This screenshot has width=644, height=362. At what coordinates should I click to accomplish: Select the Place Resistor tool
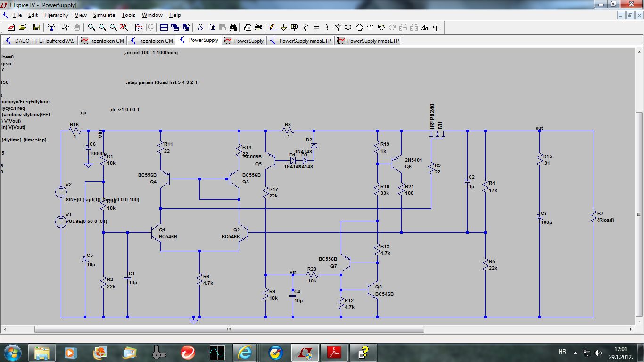tap(305, 27)
